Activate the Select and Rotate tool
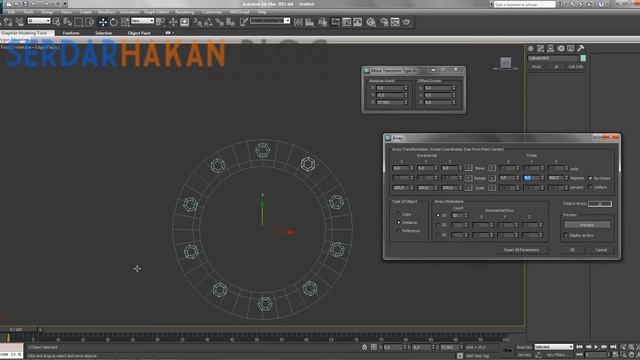This screenshot has height=360, width=640. click(x=113, y=22)
